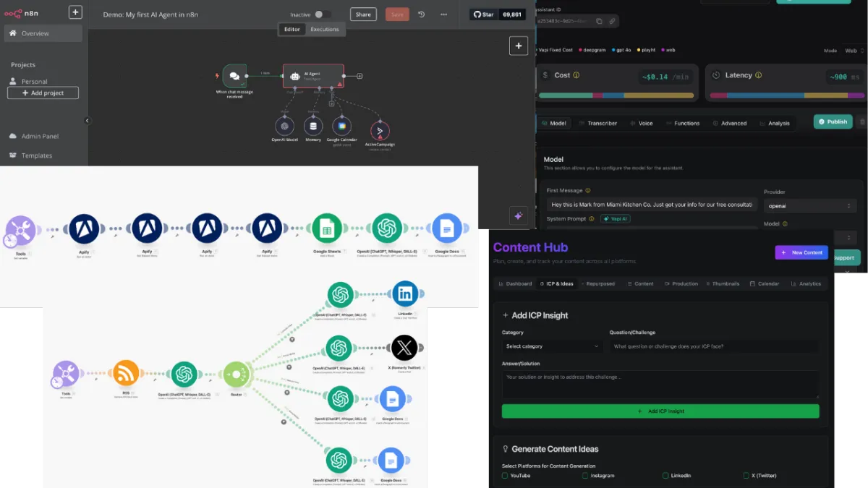The image size is (868, 488).
Task: Open the Production tab in Content Hub
Action: (x=681, y=284)
